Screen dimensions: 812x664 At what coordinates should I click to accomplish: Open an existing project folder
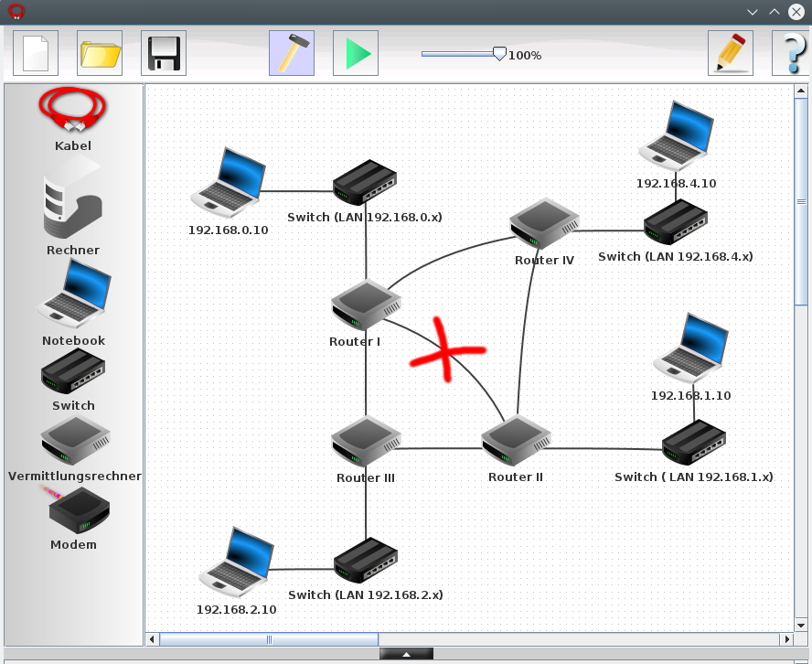point(100,54)
